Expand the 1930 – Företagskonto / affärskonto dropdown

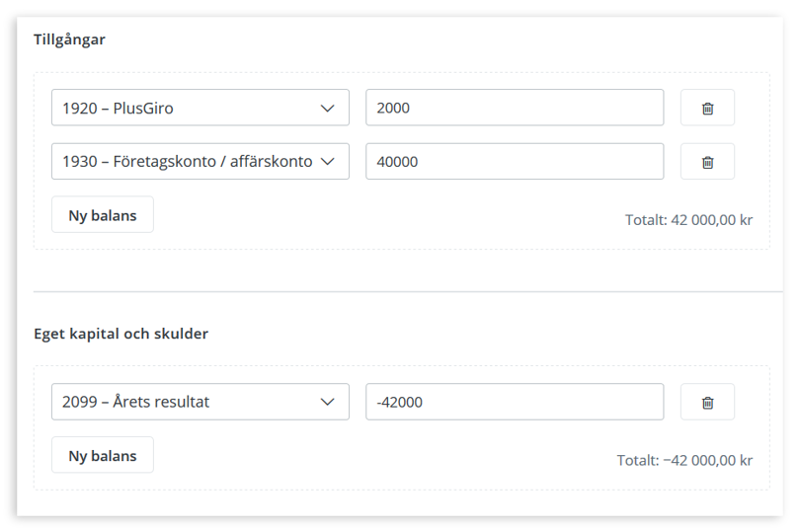point(188,162)
